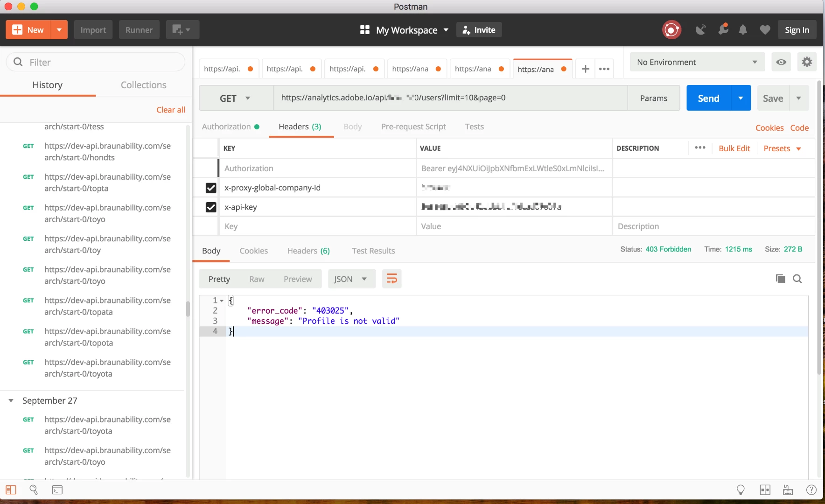Click the headers column options ellipsis
The image size is (825, 504).
point(700,148)
